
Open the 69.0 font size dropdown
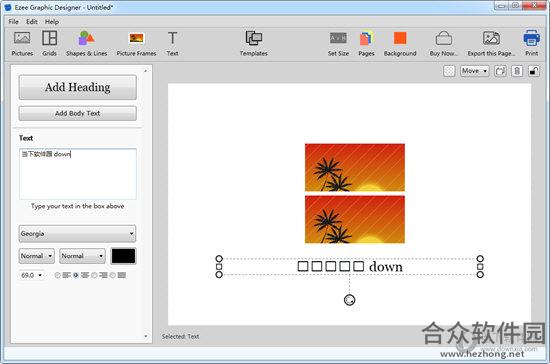(x=32, y=275)
